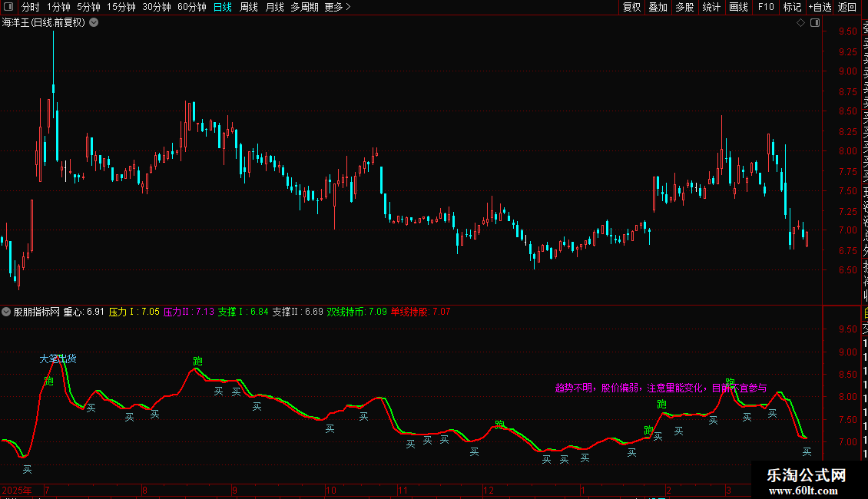Click the 支撑II: 6.69 label
Image resolution: width=868 pixels, height=499 pixels.
coord(297,312)
